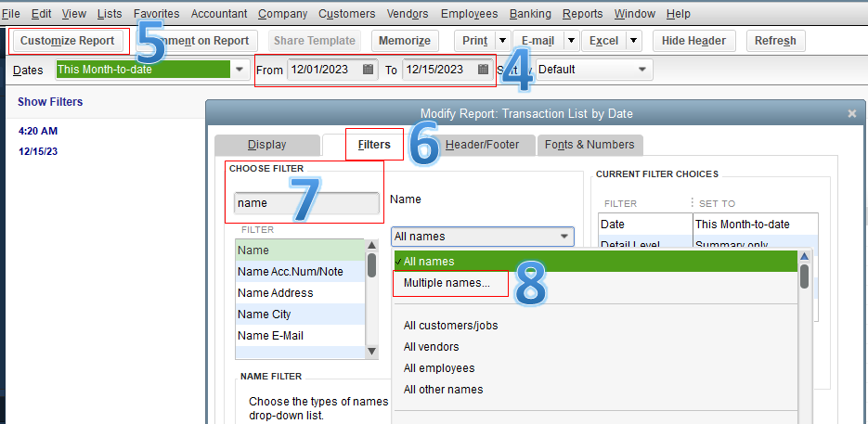Switch to the Header/Footer tab
This screenshot has height=424, width=868.
click(482, 145)
